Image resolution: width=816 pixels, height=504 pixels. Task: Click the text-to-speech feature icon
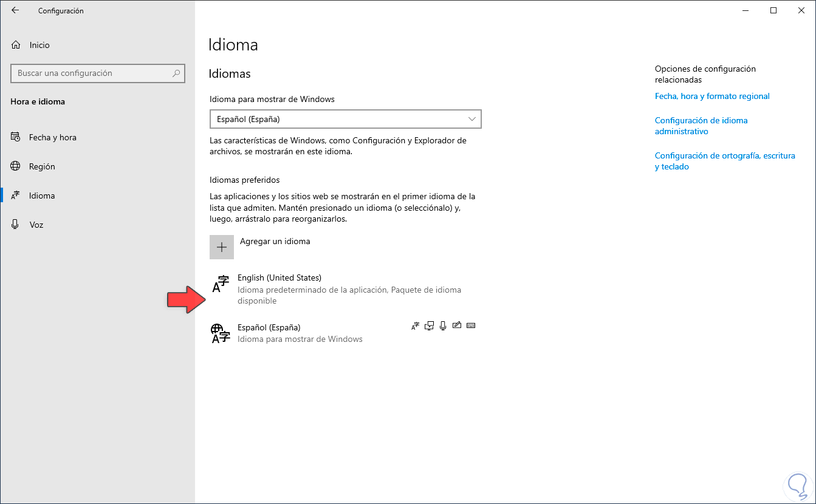point(430,326)
